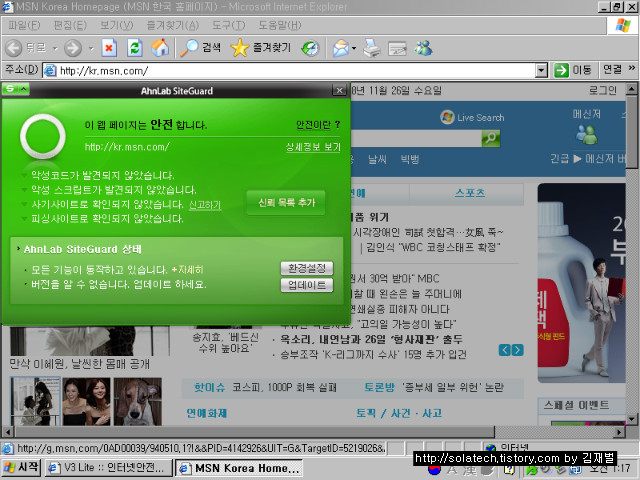The width and height of the screenshot is (640, 480).
Task: Click the Home icon in toolbar
Action: pyautogui.click(x=160, y=48)
